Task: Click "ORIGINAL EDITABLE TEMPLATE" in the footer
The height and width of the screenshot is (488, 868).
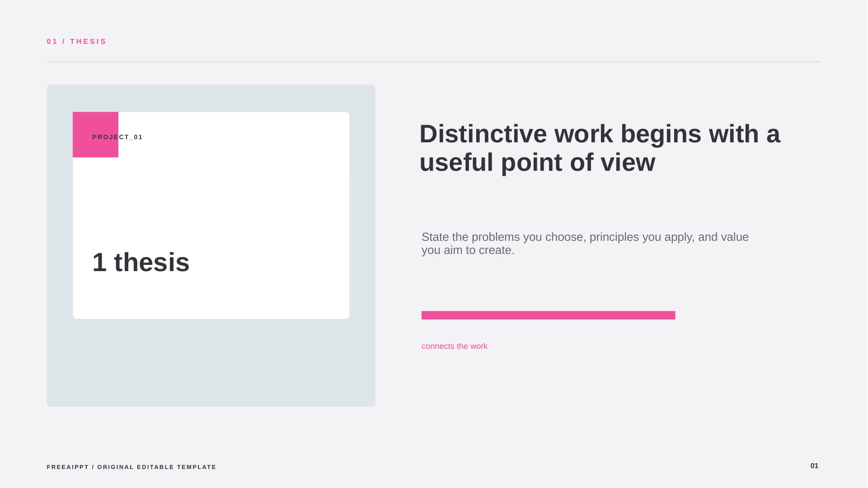Action: point(157,467)
